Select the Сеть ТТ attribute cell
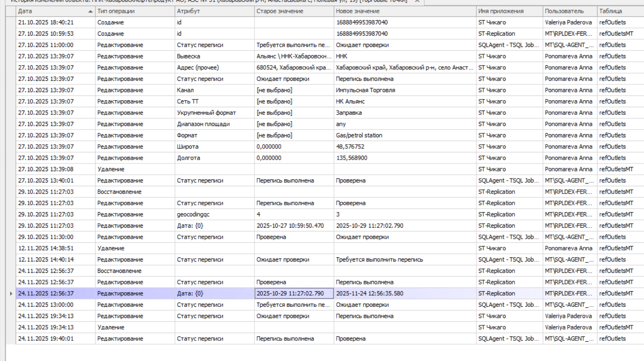The image size is (644, 361). coord(215,102)
